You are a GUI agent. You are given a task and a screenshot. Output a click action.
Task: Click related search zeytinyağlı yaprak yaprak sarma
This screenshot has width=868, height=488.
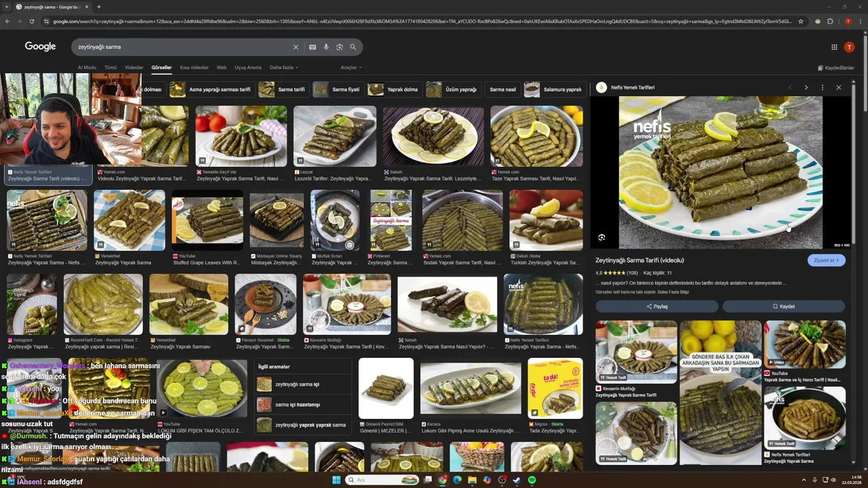click(x=302, y=425)
